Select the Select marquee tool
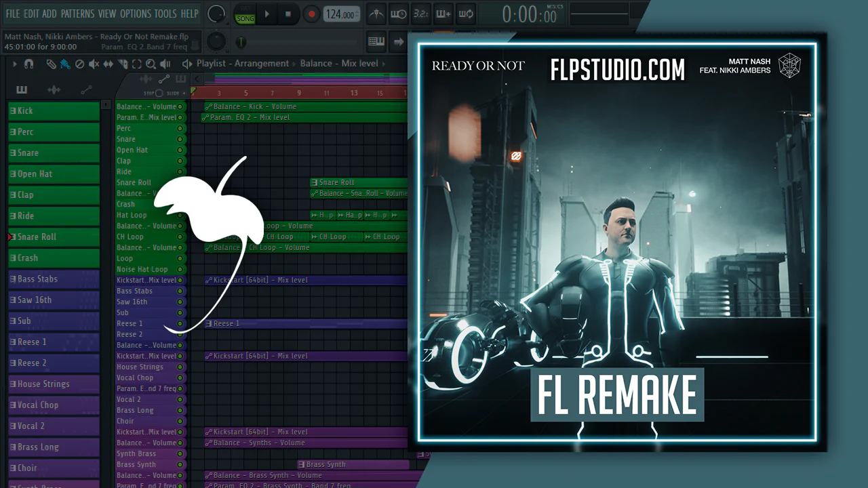This screenshot has width=868, height=488. [137, 64]
